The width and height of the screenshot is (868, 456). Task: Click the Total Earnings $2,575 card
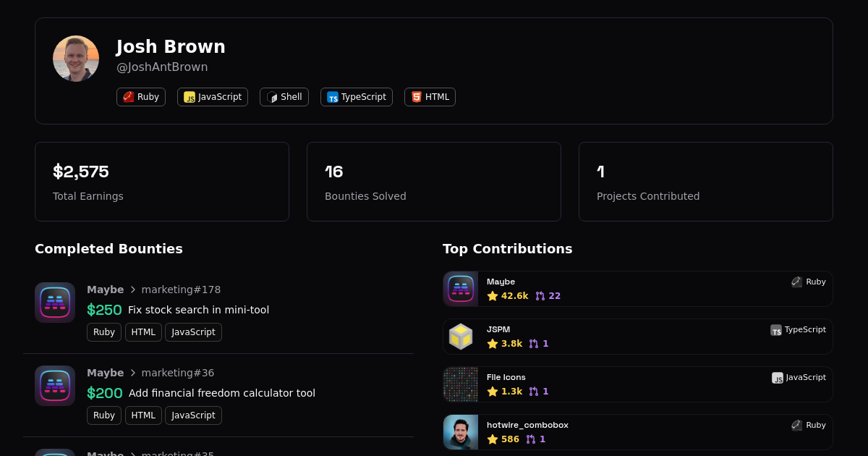tap(162, 182)
